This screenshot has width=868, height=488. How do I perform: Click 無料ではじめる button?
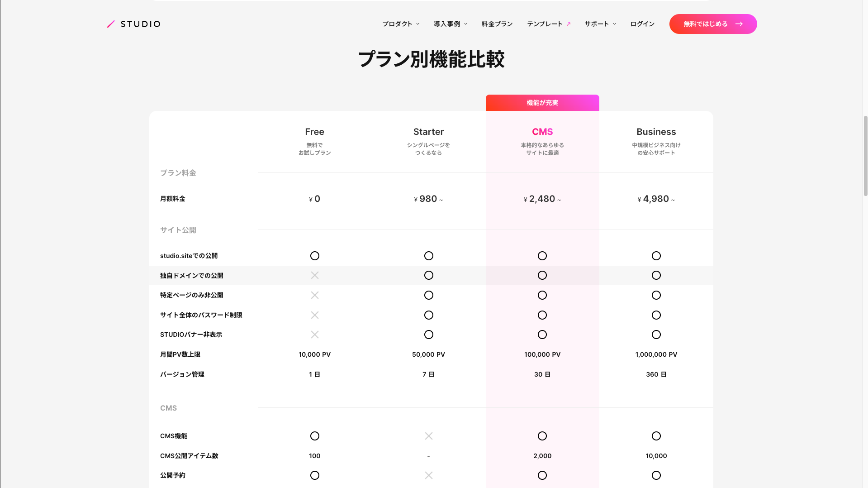click(713, 24)
